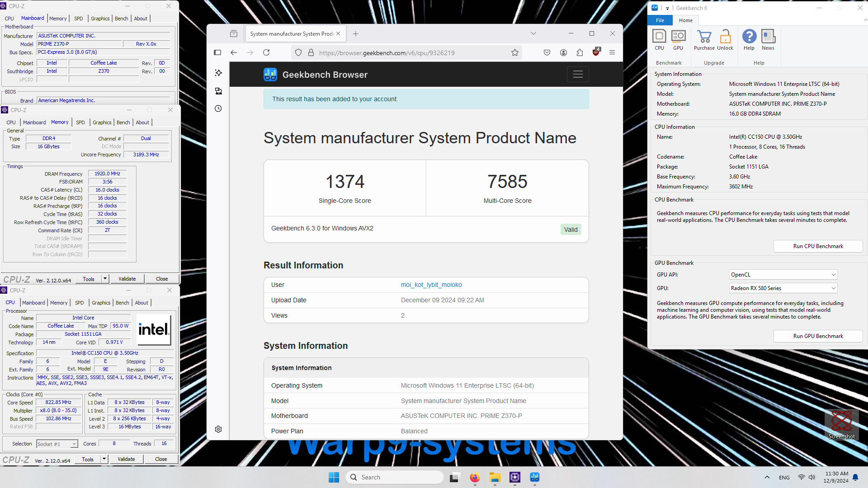868x488 pixels.
Task: Open the list all tabs chevron
Action: (533, 33)
